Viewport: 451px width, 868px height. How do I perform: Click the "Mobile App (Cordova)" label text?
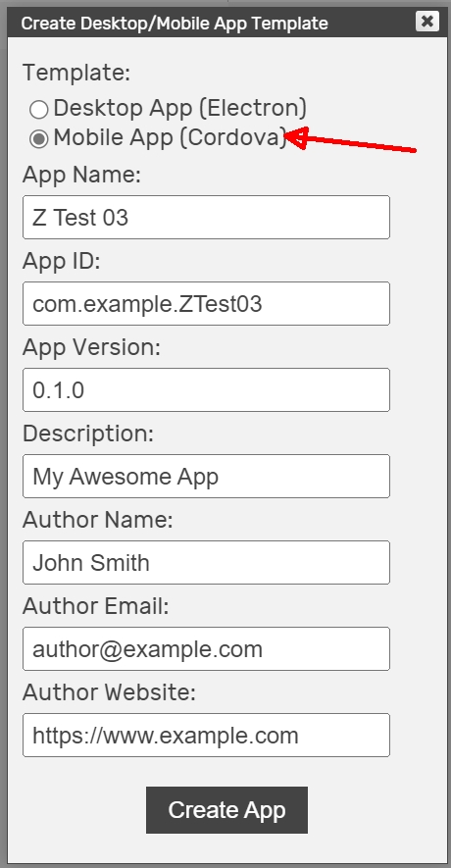[171, 138]
